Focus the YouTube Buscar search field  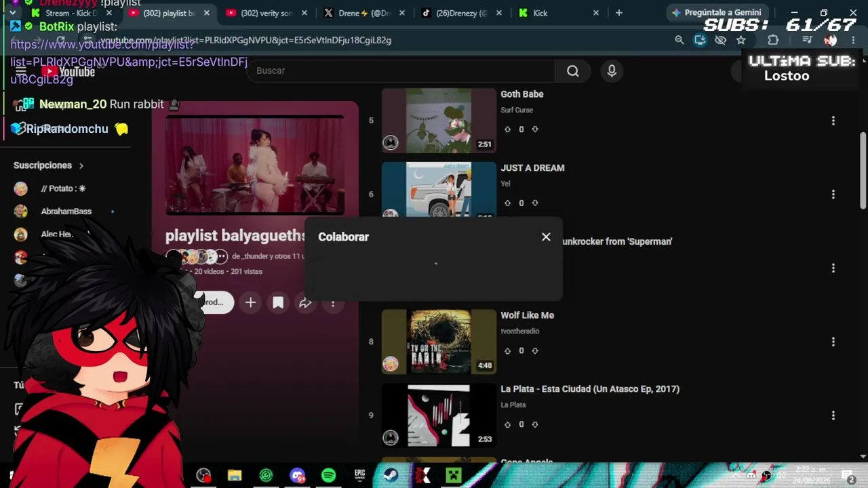coord(401,70)
